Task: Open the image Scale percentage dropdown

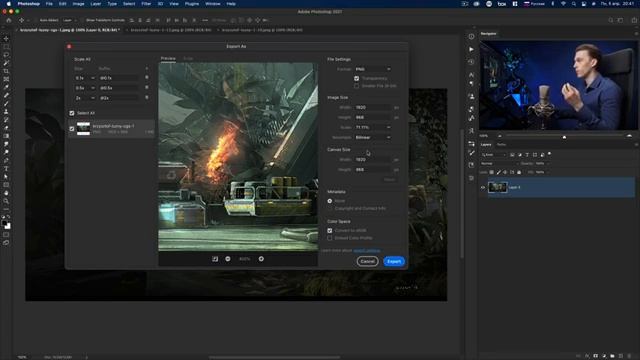Action: [373, 127]
